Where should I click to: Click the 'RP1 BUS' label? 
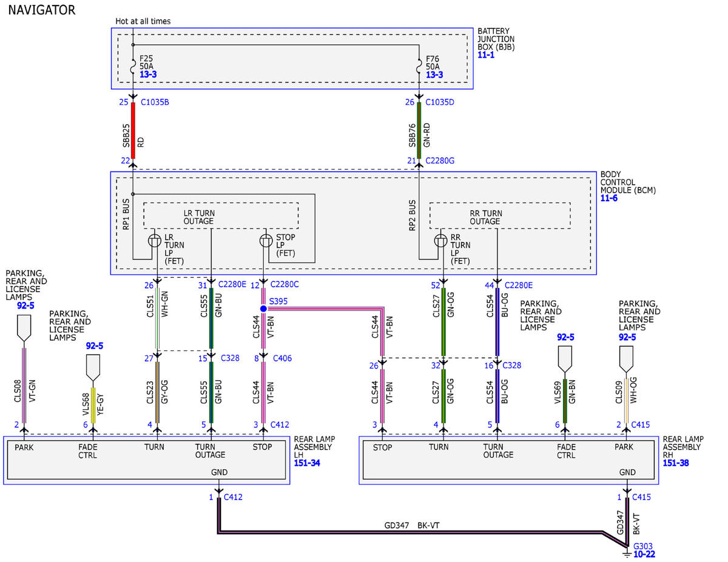click(x=126, y=215)
